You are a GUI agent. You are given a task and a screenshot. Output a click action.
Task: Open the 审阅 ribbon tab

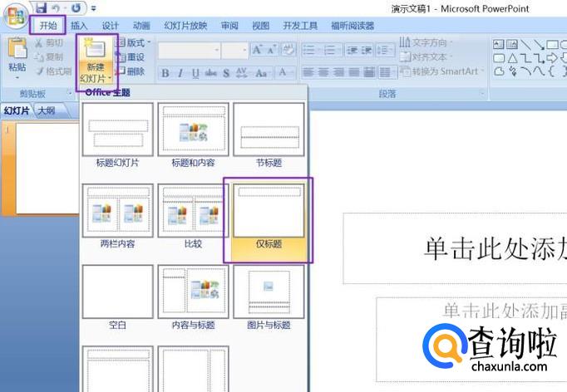coord(229,26)
